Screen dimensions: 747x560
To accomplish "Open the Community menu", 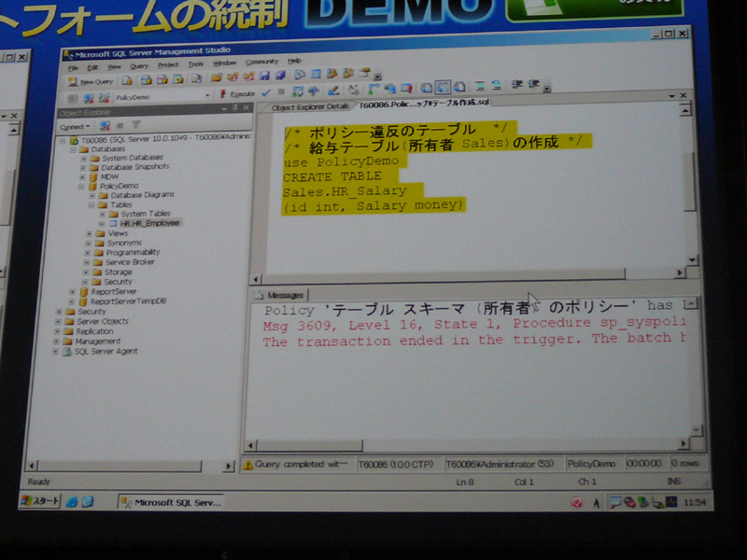I will (261, 62).
